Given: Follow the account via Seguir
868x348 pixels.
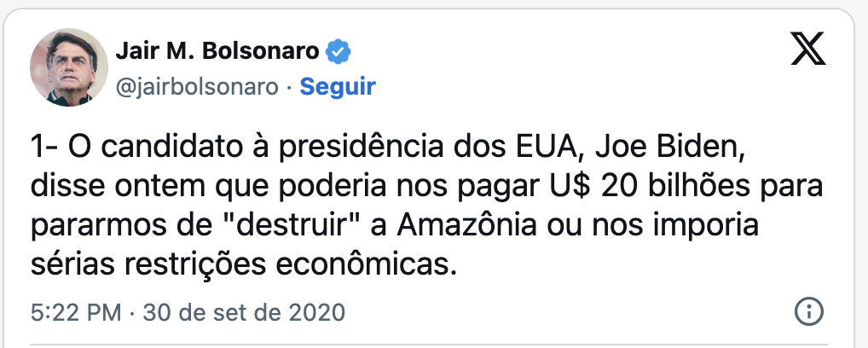Looking at the screenshot, I should [x=338, y=87].
